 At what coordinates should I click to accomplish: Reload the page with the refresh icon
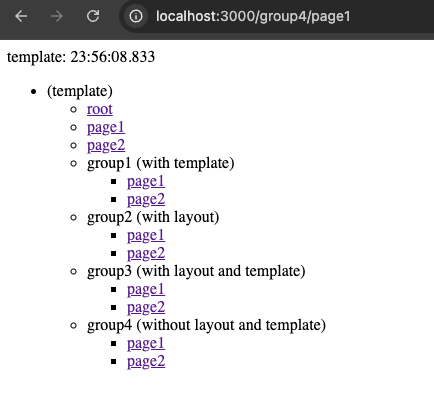93,16
